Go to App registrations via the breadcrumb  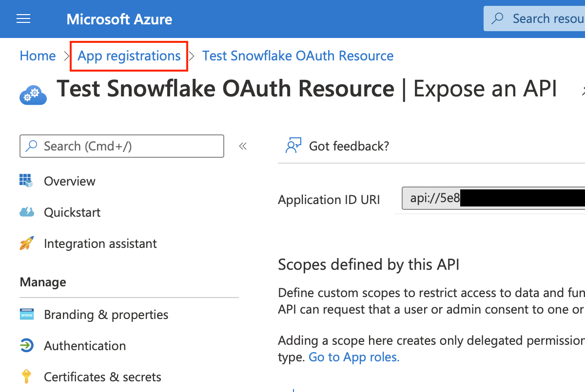pyautogui.click(x=129, y=56)
